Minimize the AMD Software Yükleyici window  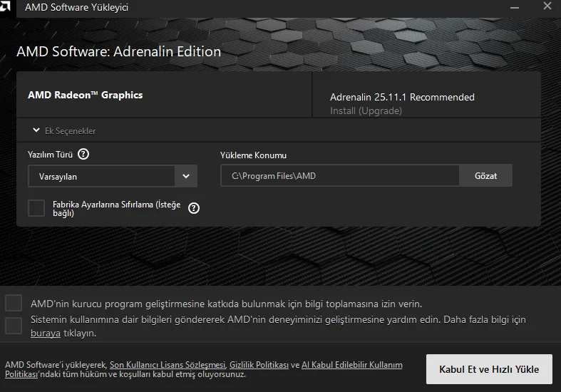515,7
